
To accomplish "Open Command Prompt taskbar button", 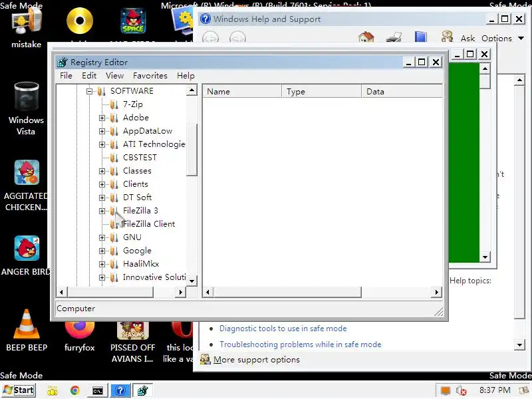I will coord(98,390).
